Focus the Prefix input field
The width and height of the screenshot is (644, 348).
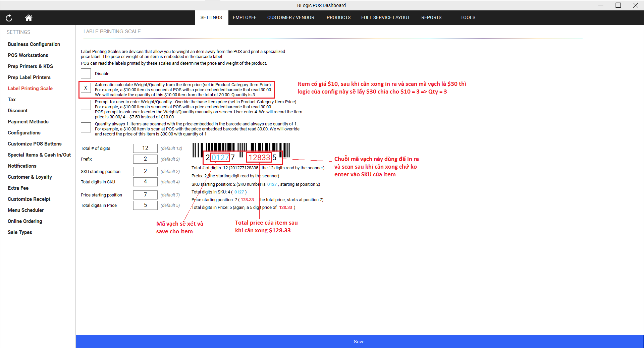pos(145,159)
